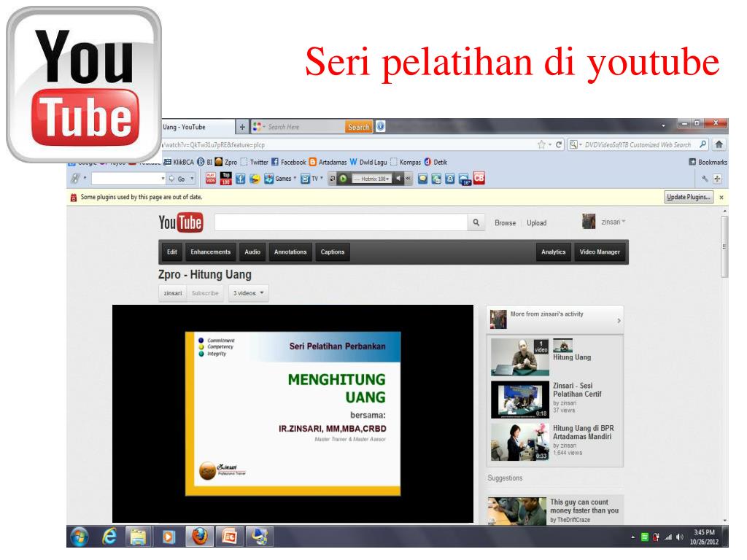Dismiss the outdated plugins notification bar
This screenshot has width=747, height=560.
[721, 197]
